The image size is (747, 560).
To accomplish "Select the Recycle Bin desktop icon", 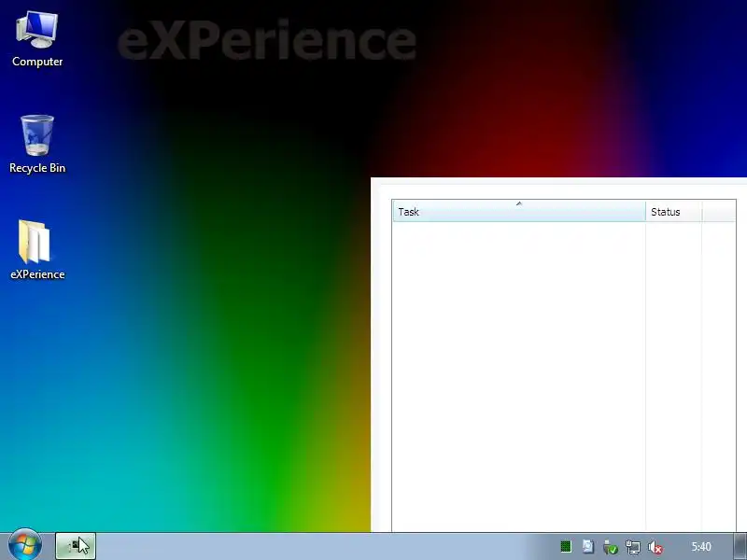I will point(37,145).
